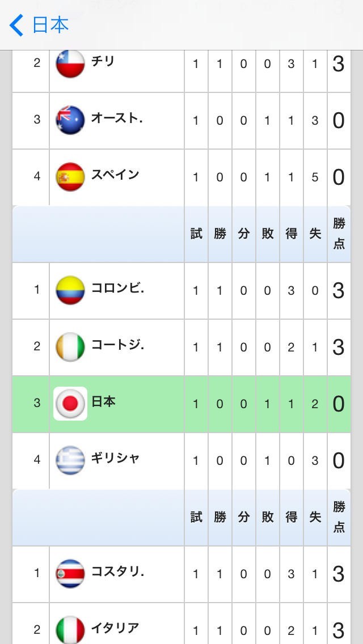Tap the Côte d'Ivoire flag icon
Viewport: 363px width, 644px height.
click(x=70, y=347)
